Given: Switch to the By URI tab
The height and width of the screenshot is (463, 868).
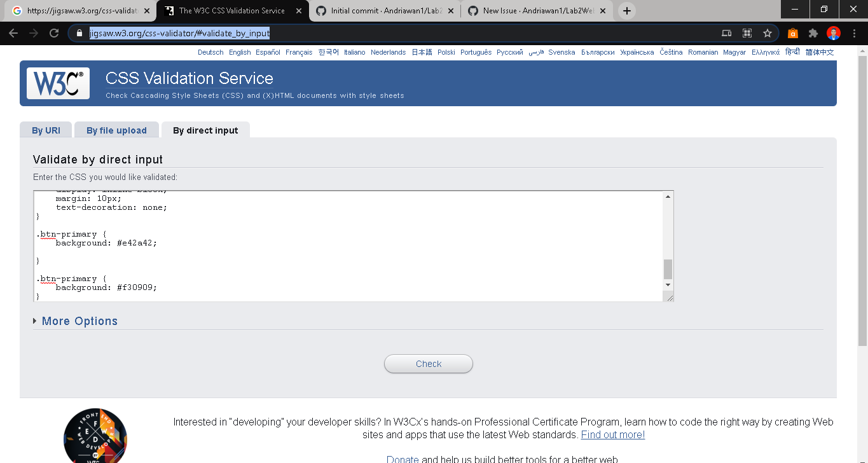Looking at the screenshot, I should 45,130.
